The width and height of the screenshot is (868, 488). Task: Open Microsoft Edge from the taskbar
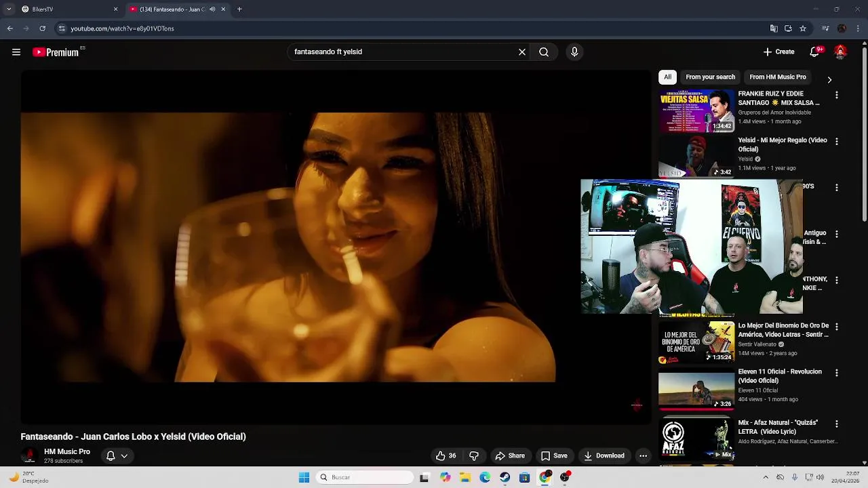tap(485, 477)
